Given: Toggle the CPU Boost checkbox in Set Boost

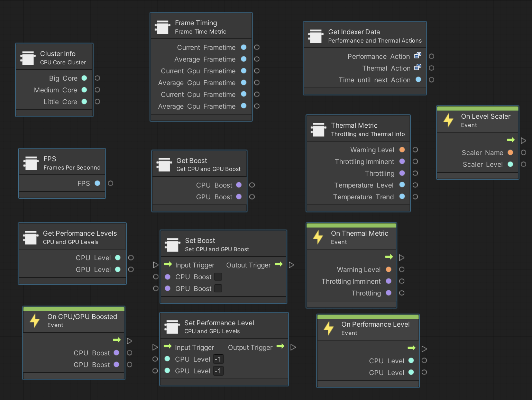Looking at the screenshot, I should click(x=218, y=276).
